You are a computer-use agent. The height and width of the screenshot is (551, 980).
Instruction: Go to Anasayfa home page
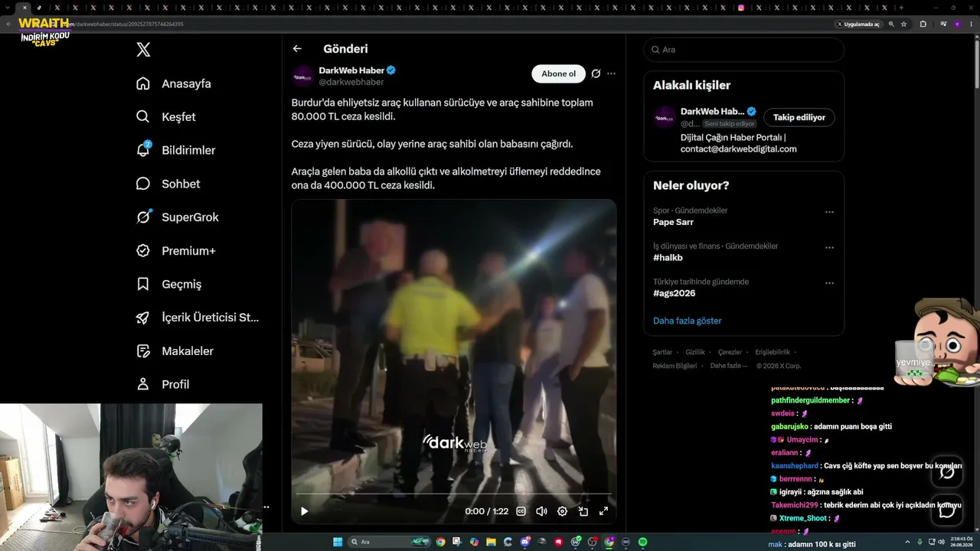pos(173,83)
